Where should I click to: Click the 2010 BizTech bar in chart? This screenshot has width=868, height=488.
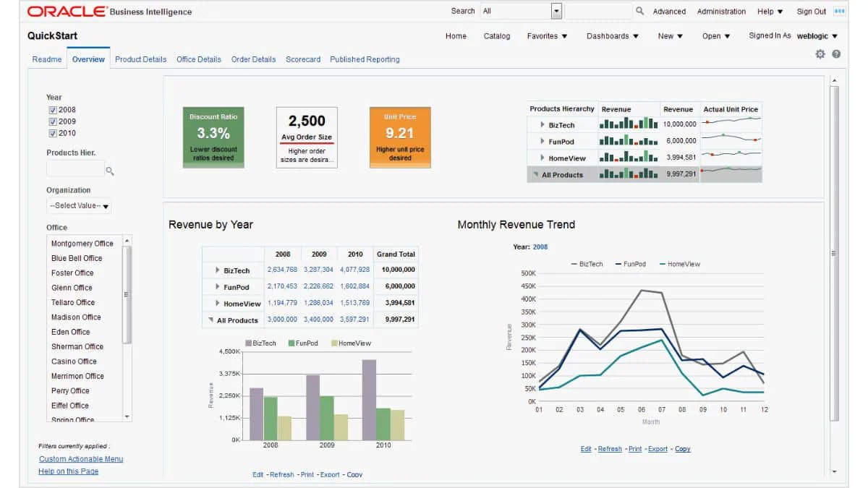point(369,399)
